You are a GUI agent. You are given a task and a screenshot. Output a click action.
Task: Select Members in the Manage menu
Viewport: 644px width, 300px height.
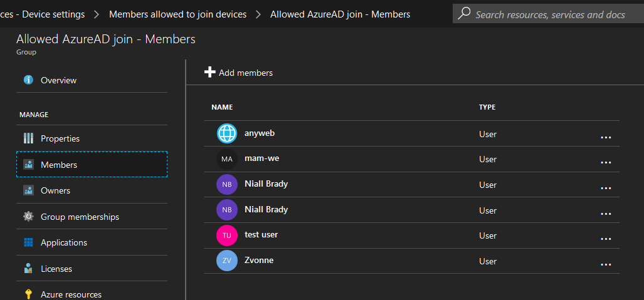pyautogui.click(x=92, y=165)
